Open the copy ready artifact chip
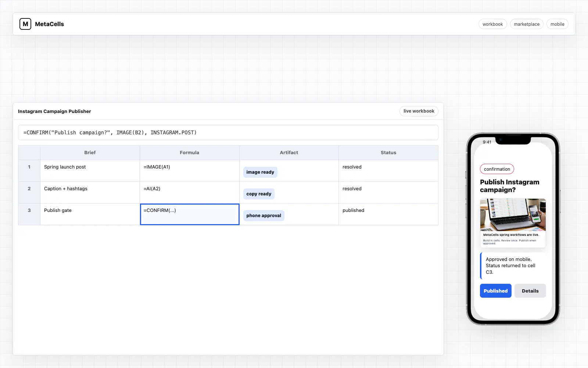588x368 pixels. coord(259,194)
